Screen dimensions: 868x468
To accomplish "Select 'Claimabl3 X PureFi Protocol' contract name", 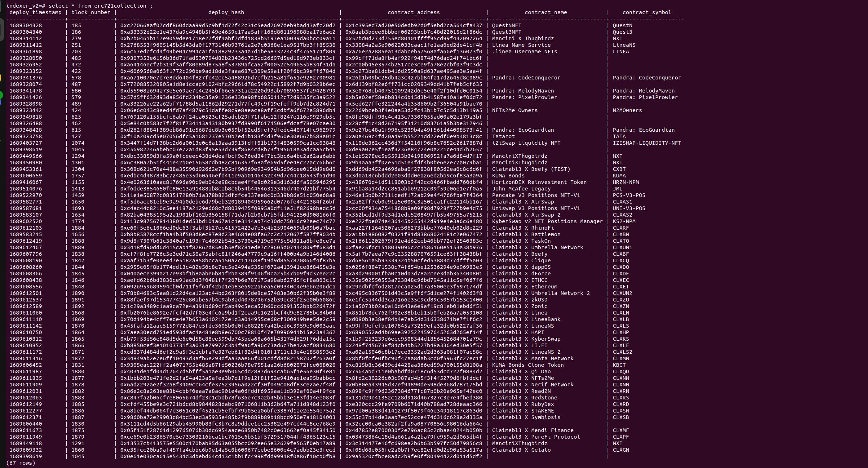I will pos(536,437).
